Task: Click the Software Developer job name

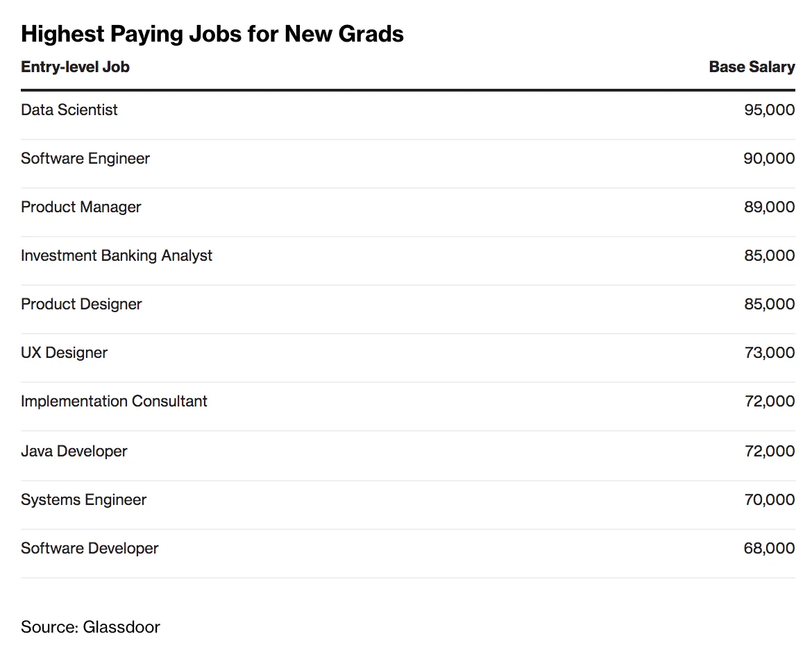Action: pyautogui.click(x=90, y=549)
